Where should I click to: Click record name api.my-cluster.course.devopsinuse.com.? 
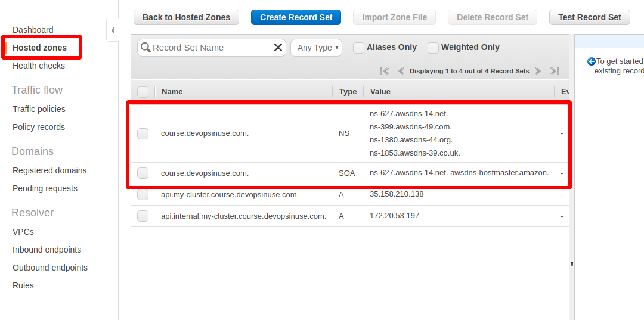[x=230, y=194]
